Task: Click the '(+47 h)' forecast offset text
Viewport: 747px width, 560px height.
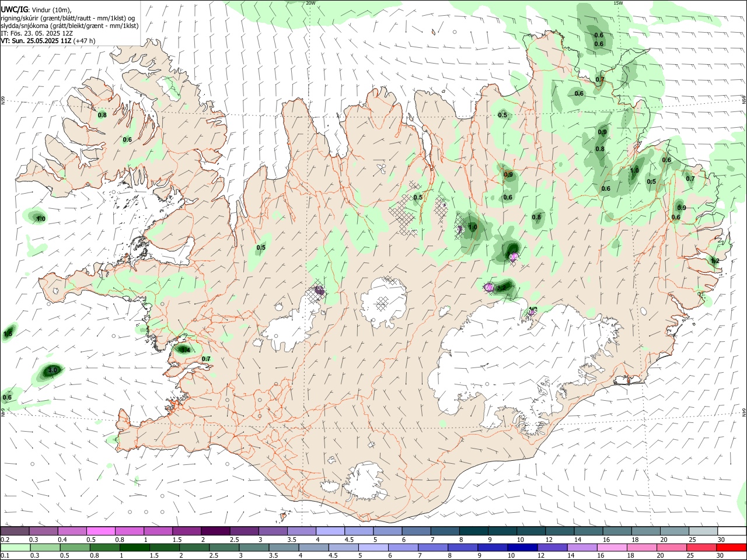Action: 85,41
